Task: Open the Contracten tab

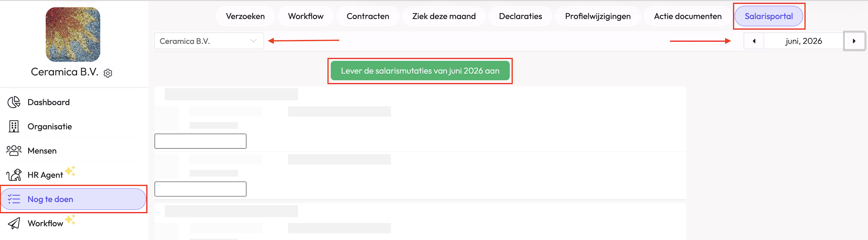Action: click(x=368, y=16)
